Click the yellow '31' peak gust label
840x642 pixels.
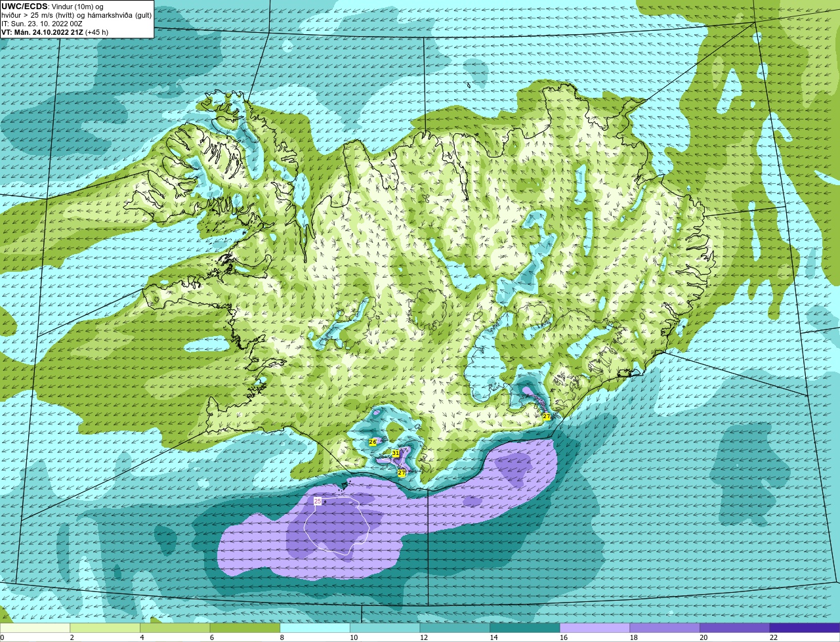(396, 453)
